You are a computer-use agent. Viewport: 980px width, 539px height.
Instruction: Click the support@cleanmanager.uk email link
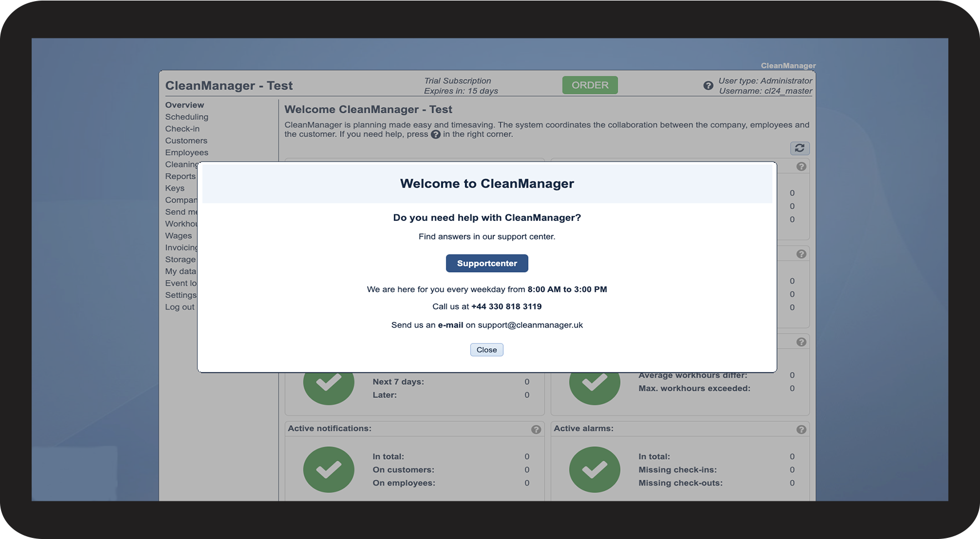[x=530, y=325]
